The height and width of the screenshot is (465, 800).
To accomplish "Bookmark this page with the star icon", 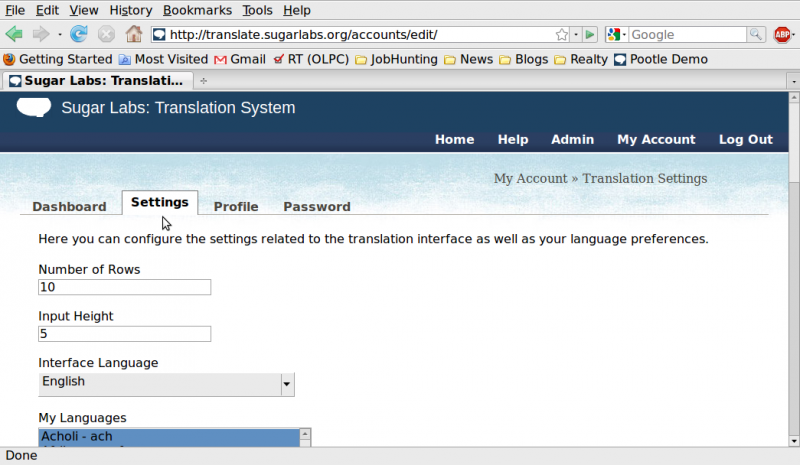I will click(x=563, y=35).
